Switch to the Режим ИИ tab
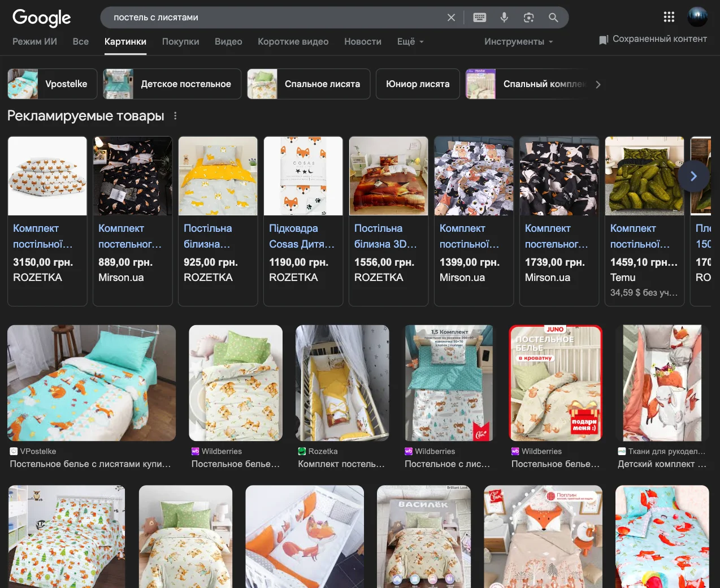This screenshot has width=720, height=588. [34, 41]
